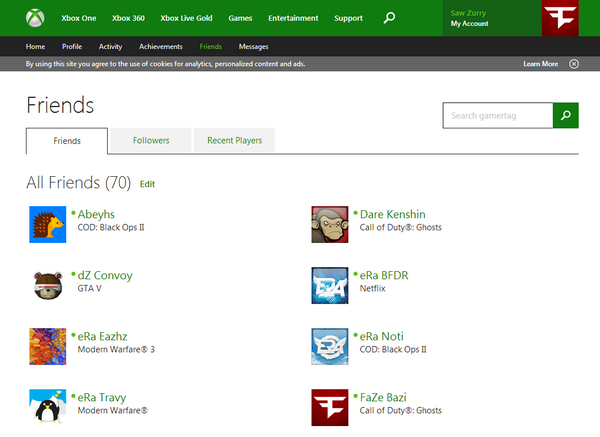
Task: Go to Activity in the sub navigation
Action: 110,47
